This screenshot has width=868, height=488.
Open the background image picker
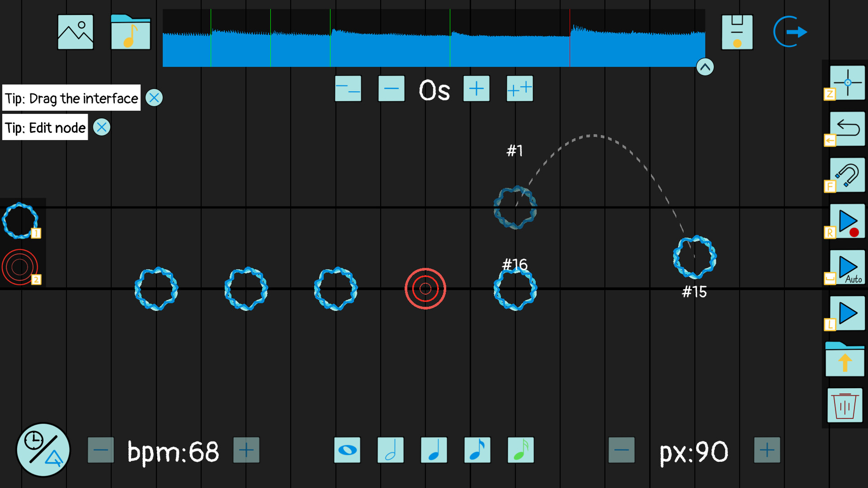[75, 32]
